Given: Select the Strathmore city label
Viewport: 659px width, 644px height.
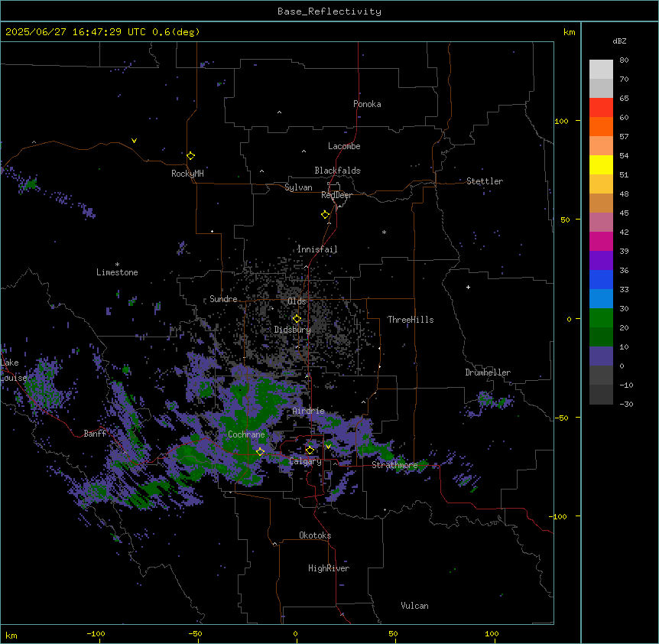Looking at the screenshot, I should tap(394, 465).
